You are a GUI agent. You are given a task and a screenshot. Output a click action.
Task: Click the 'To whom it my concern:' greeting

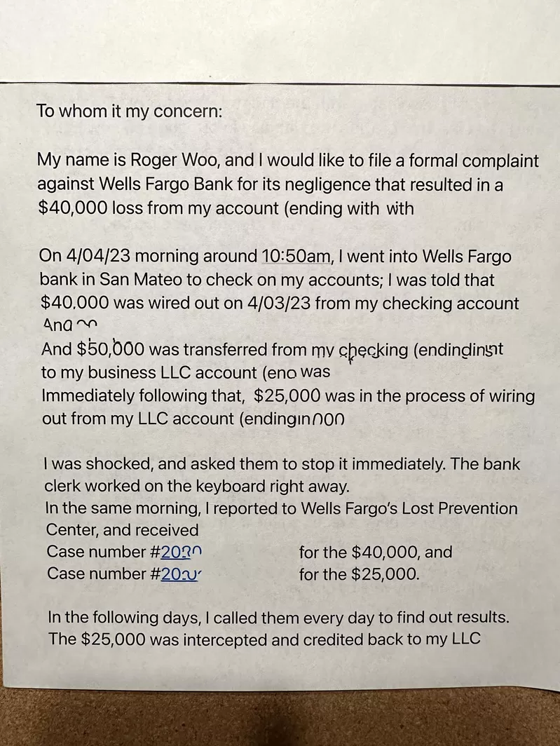[130, 111]
